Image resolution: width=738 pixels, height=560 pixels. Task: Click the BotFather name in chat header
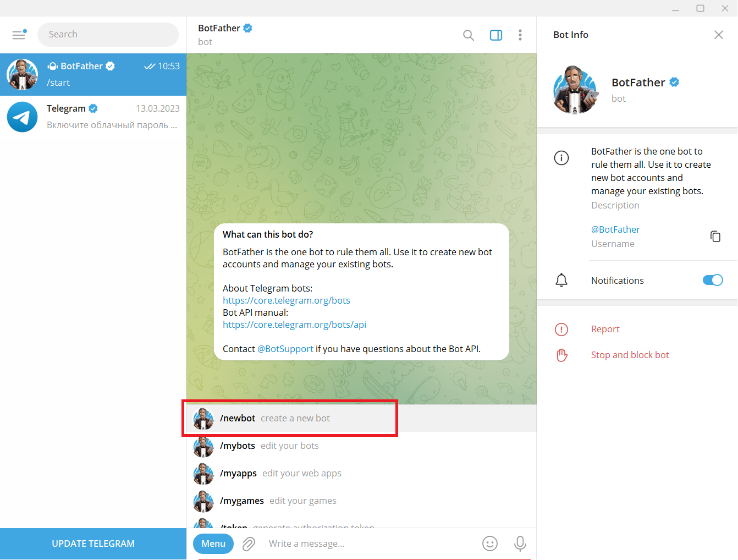(x=219, y=28)
